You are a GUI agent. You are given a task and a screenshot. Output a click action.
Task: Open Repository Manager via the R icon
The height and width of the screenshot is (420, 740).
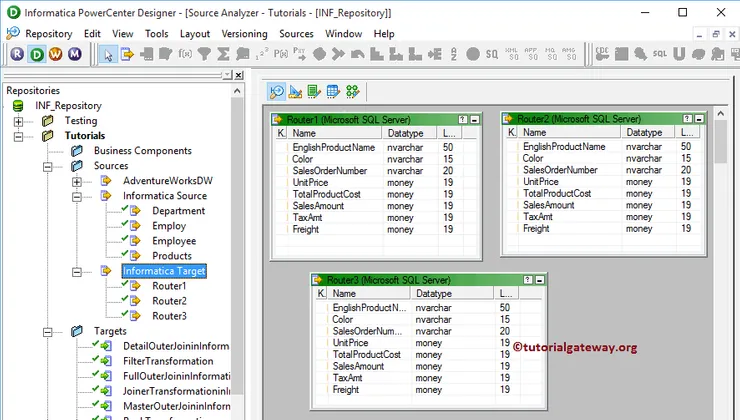tap(17, 54)
